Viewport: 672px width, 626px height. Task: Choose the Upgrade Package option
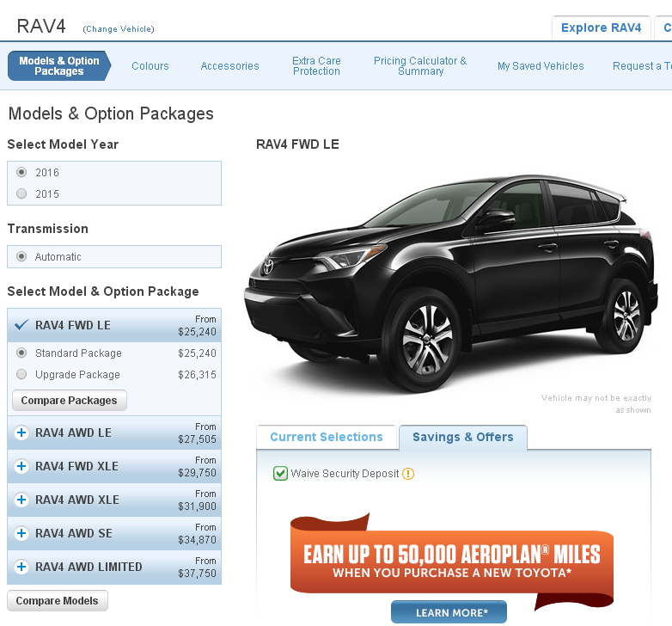tap(22, 375)
